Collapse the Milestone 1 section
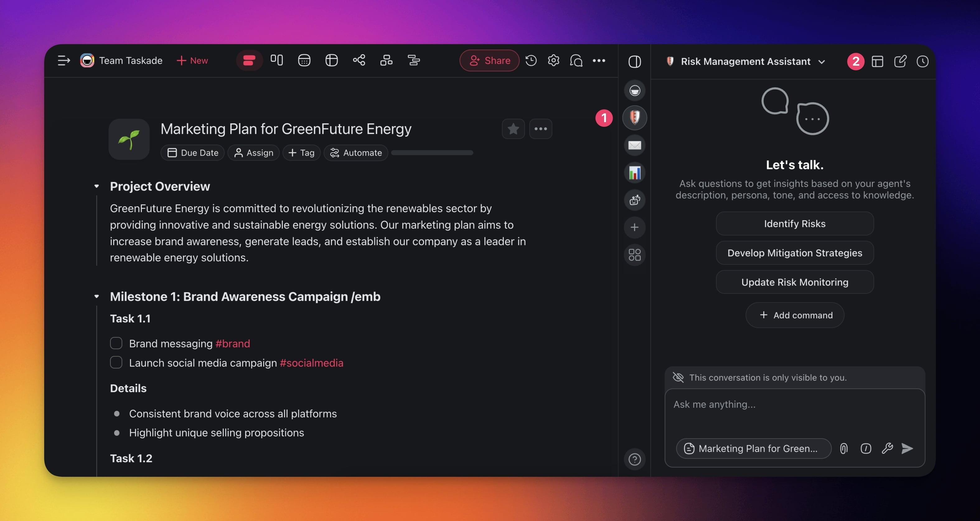 [x=96, y=296]
